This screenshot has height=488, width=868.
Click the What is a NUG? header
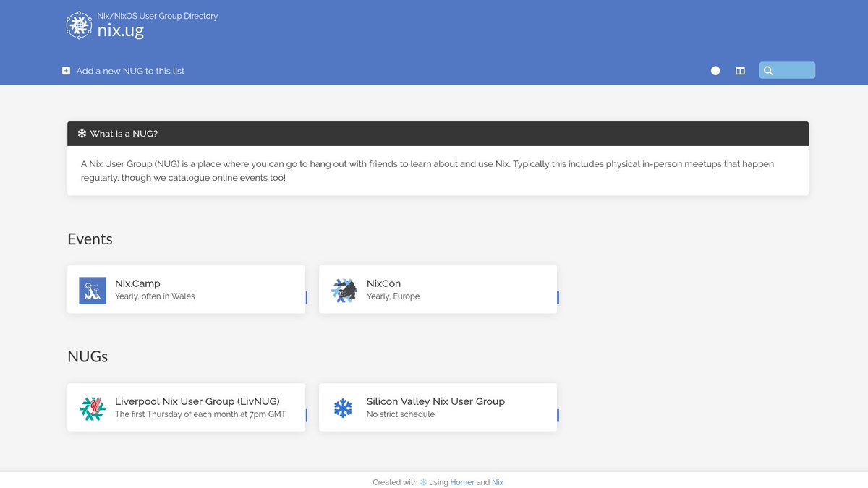point(438,134)
